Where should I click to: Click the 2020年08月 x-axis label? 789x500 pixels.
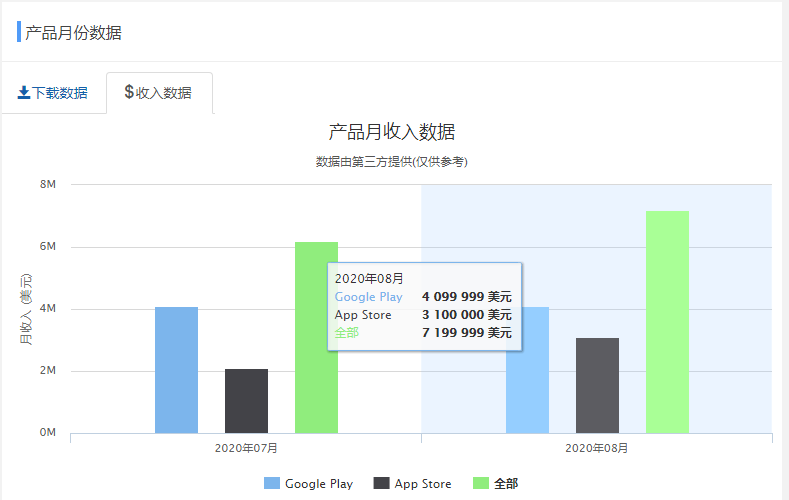(597, 449)
